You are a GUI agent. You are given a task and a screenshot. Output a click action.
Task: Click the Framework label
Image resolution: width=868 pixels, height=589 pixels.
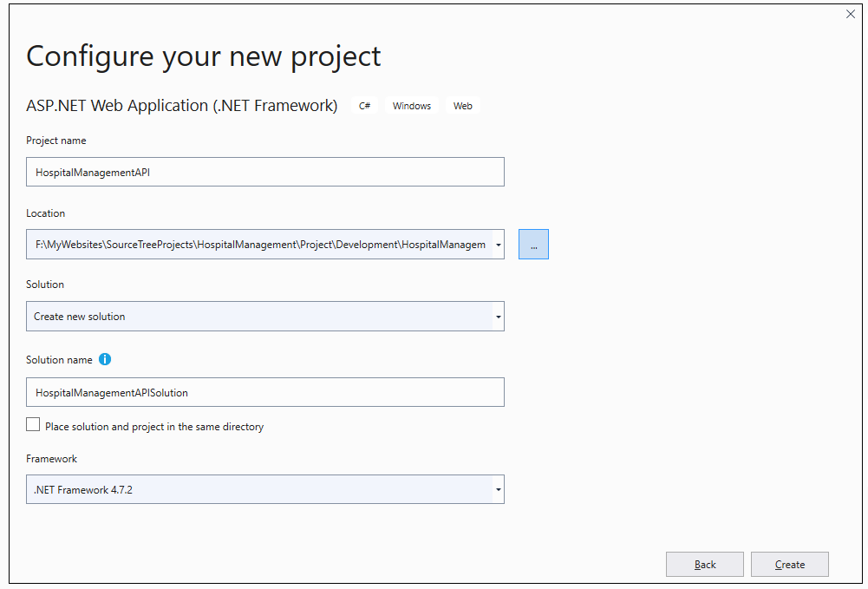pos(51,458)
